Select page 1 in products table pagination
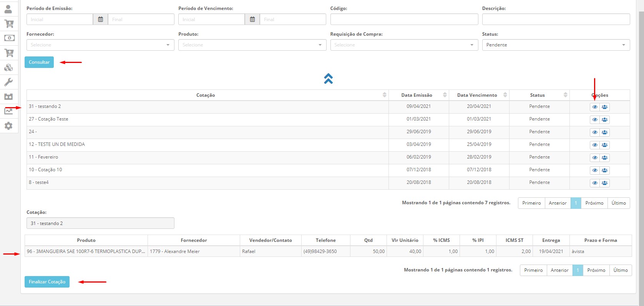644x306 pixels. pyautogui.click(x=578, y=270)
